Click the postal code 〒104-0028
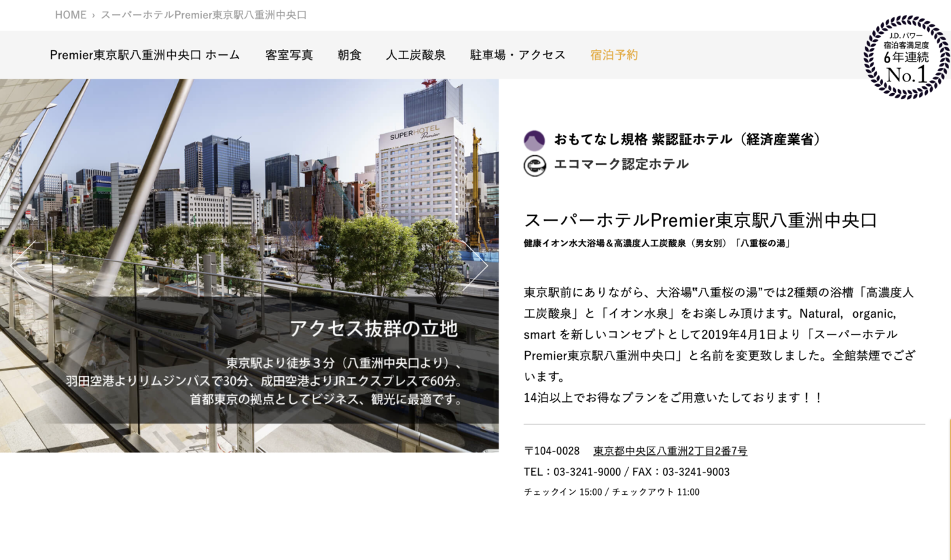The width and height of the screenshot is (951, 560). [552, 451]
